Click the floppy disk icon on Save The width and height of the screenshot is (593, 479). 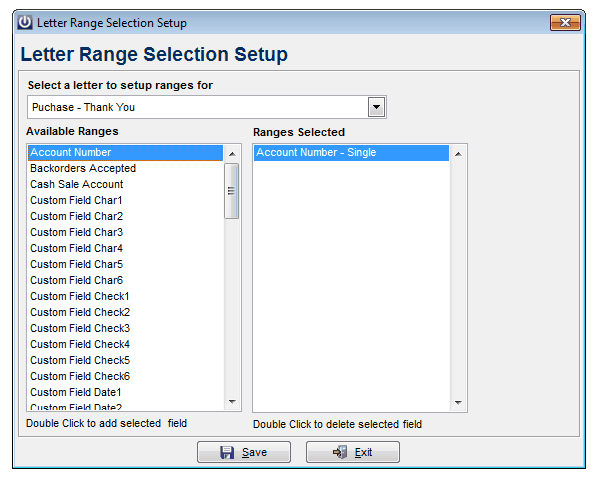click(227, 452)
